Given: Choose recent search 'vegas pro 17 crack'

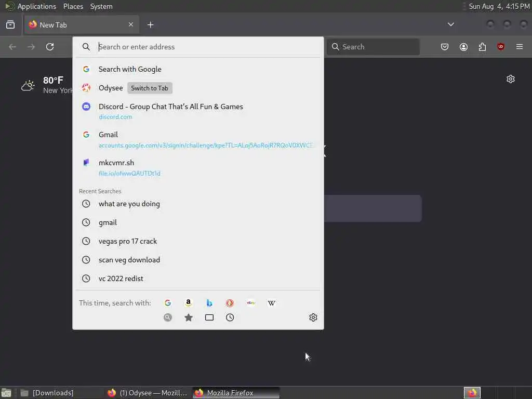Looking at the screenshot, I should click(x=198, y=241).
